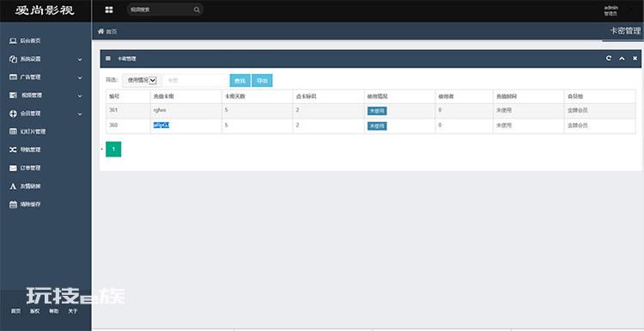Expand the 广告管理 submenu arrow
644x331 pixels.
tap(80, 77)
